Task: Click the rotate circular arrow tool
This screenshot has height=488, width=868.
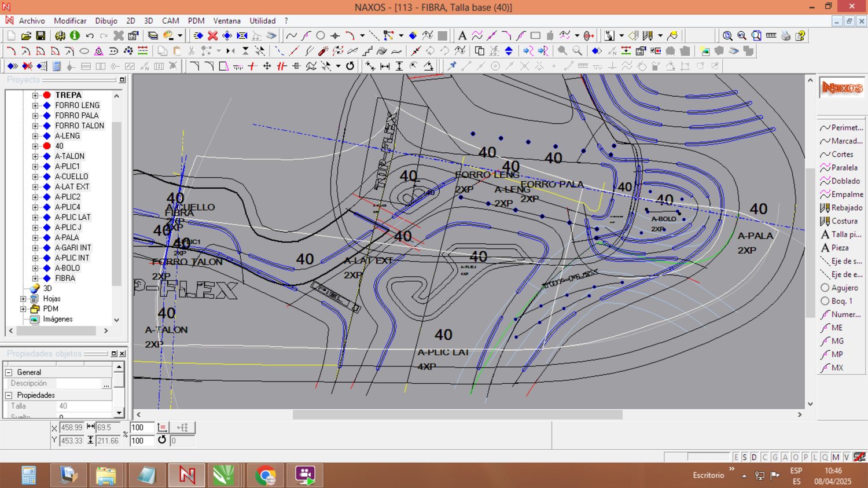Action: coord(350,66)
